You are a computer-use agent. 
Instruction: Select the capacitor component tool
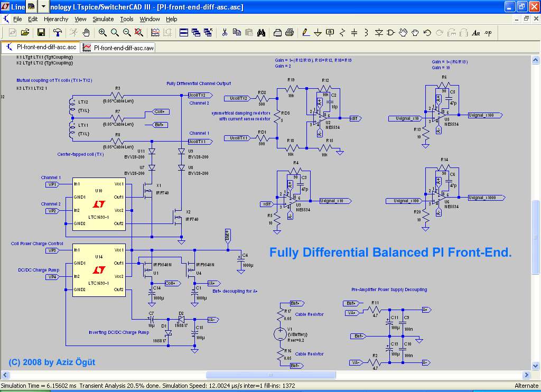pyautogui.click(x=354, y=33)
